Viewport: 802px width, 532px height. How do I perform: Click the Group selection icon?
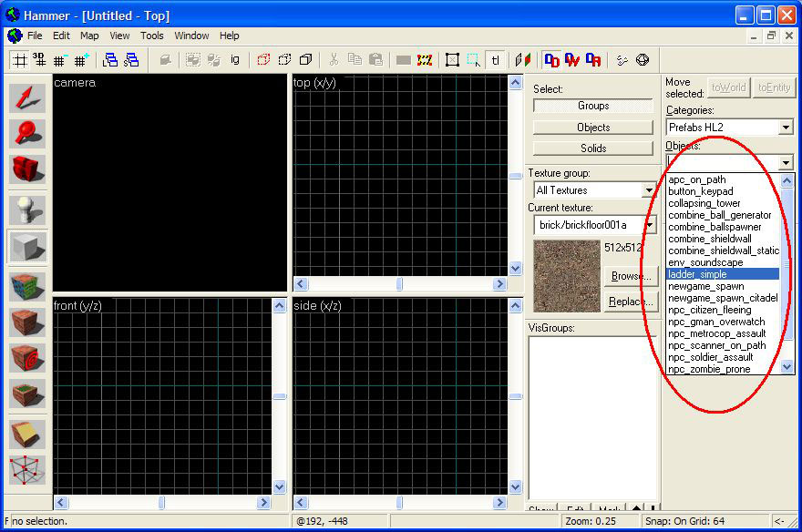point(193,60)
